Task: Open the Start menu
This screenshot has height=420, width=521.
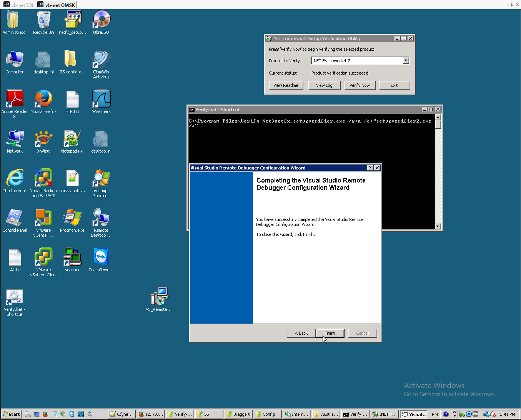Action: [11, 414]
